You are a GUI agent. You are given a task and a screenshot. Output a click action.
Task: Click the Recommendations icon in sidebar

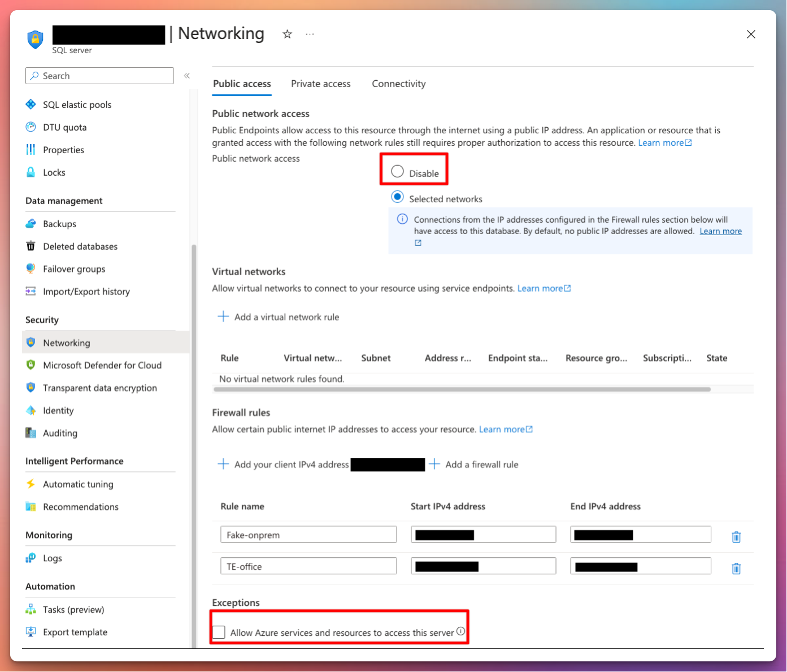[x=31, y=507]
